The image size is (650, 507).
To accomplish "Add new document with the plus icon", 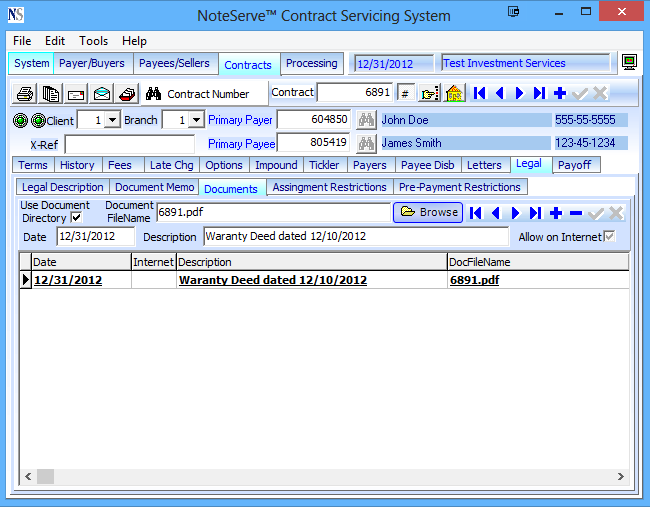I will [x=556, y=212].
